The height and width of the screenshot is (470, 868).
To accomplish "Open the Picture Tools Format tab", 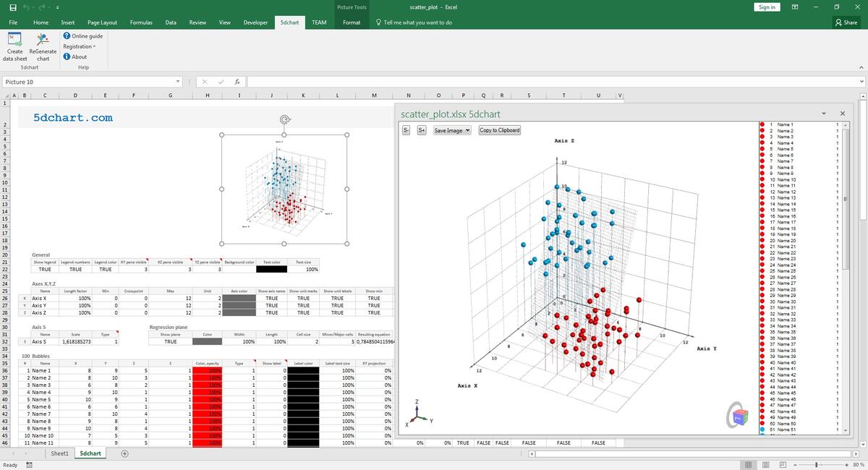I will (352, 22).
